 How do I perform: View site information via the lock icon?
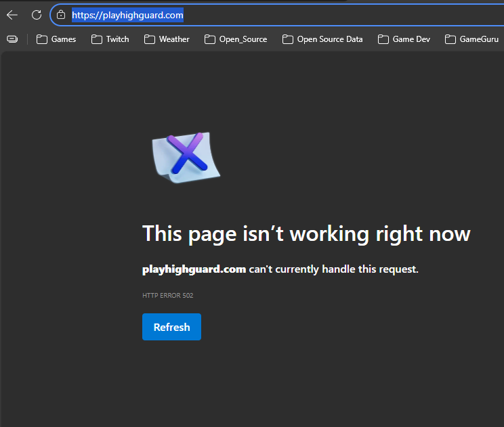click(61, 15)
